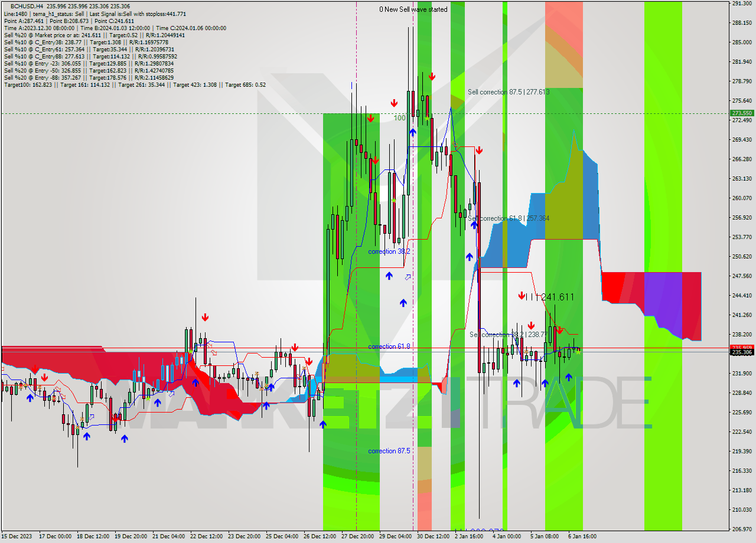Click the 219.390 price axis value
756x543 pixels.
pos(742,452)
